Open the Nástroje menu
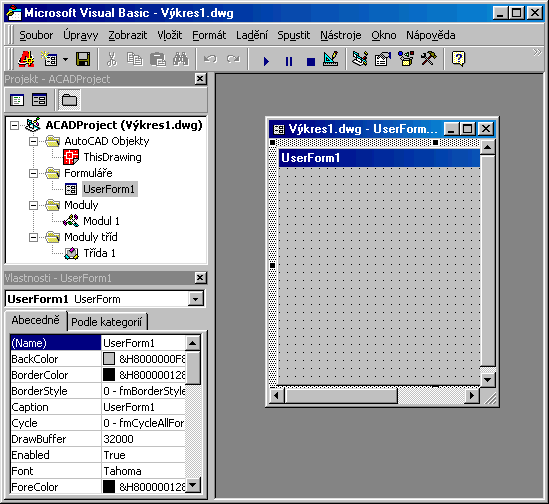Image resolution: width=549 pixels, height=504 pixels. pos(340,35)
